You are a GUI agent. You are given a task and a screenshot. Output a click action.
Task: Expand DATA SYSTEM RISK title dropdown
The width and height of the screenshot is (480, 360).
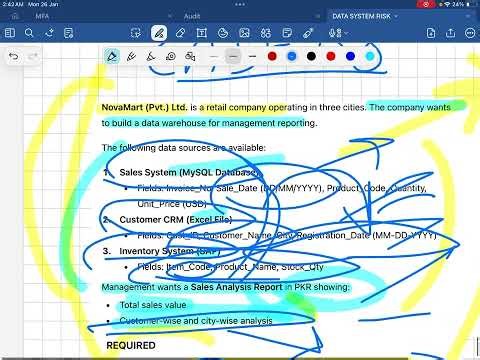click(x=396, y=16)
